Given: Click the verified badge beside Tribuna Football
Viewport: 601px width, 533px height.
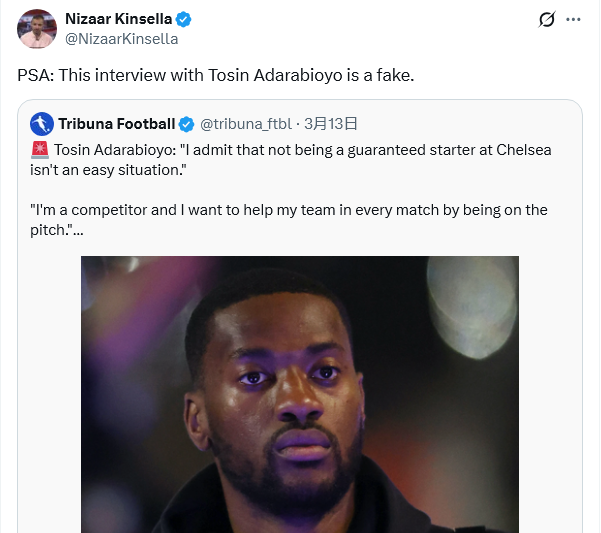Looking at the screenshot, I should (186, 124).
